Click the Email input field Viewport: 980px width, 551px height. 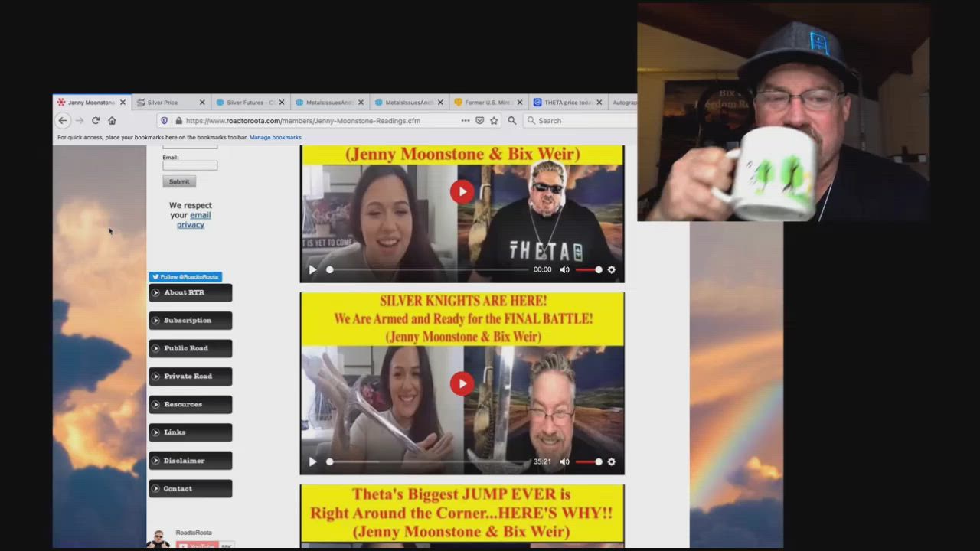point(190,165)
